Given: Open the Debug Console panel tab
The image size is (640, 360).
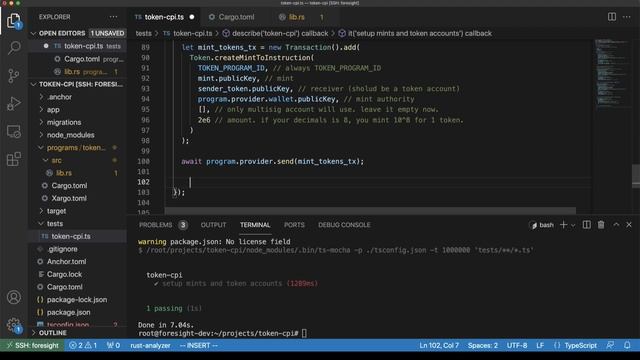Looking at the screenshot, I should tap(344, 225).
